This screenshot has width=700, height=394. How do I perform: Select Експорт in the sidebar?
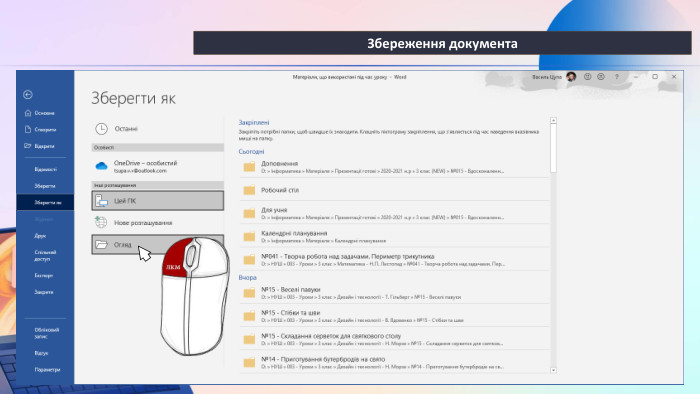coord(45,275)
